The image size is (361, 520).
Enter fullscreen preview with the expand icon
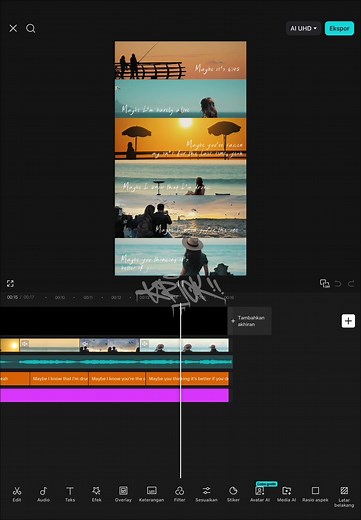[x=10, y=283]
